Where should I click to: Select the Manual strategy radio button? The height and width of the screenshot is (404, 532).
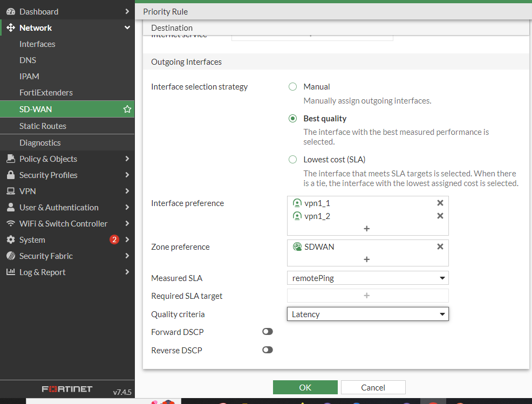click(292, 86)
